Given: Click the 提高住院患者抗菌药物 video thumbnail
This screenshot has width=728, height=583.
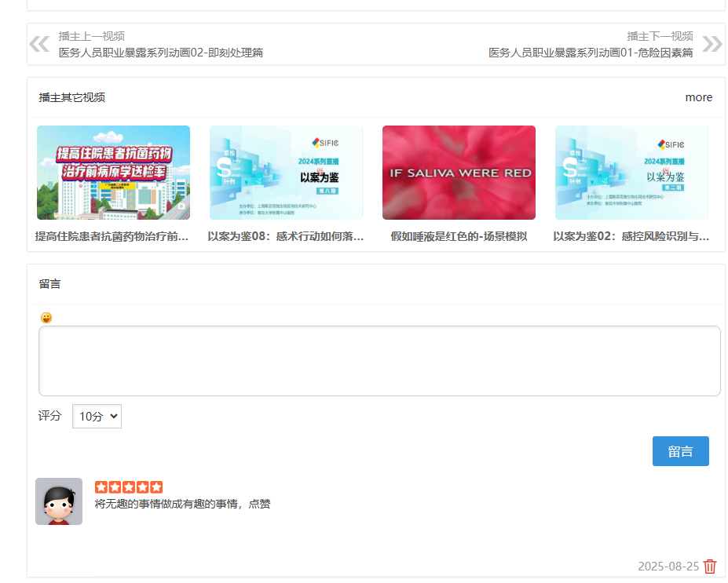Looking at the screenshot, I should click(112, 172).
